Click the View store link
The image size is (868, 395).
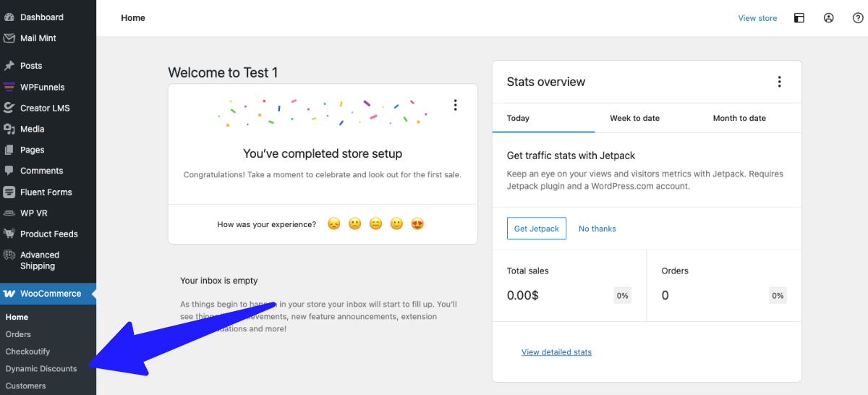(x=757, y=18)
